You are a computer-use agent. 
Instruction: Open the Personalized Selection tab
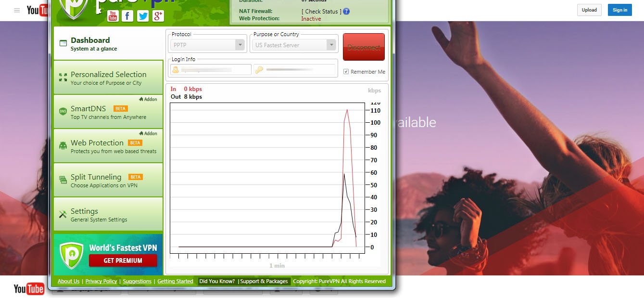[108, 78]
